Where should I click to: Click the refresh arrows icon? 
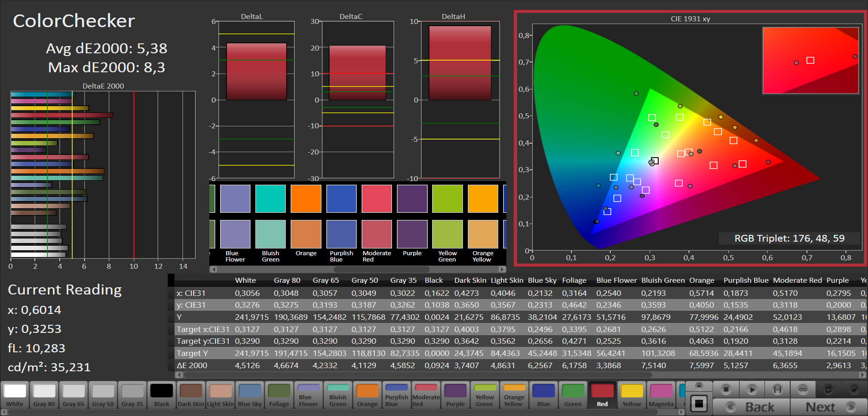coord(828,389)
